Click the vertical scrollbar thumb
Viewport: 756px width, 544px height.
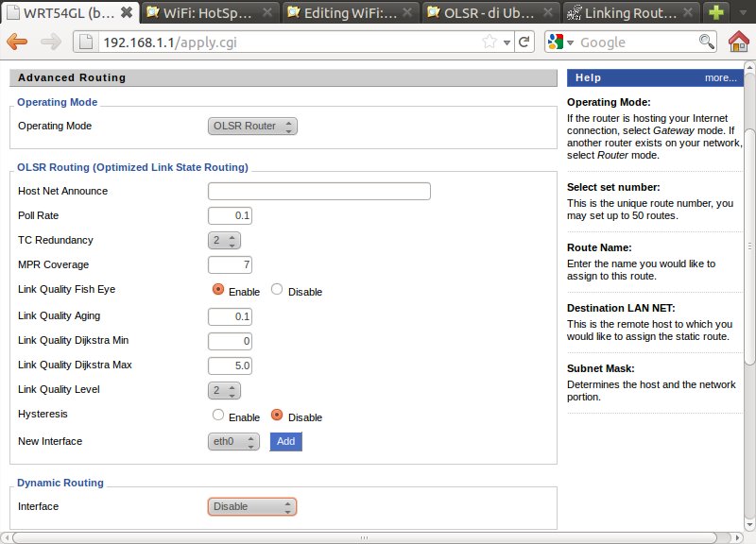(749, 246)
